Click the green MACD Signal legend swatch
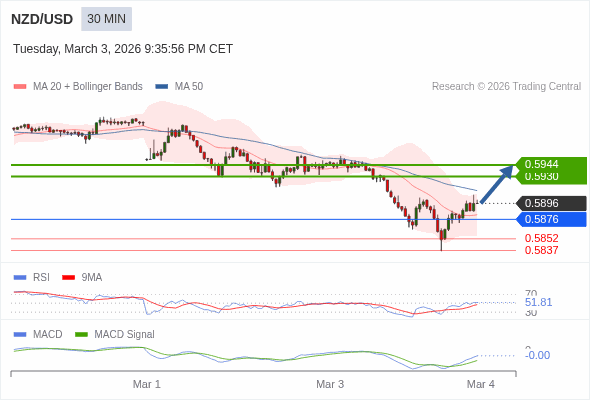Image resolution: width=590 pixels, height=400 pixels. click(x=81, y=335)
